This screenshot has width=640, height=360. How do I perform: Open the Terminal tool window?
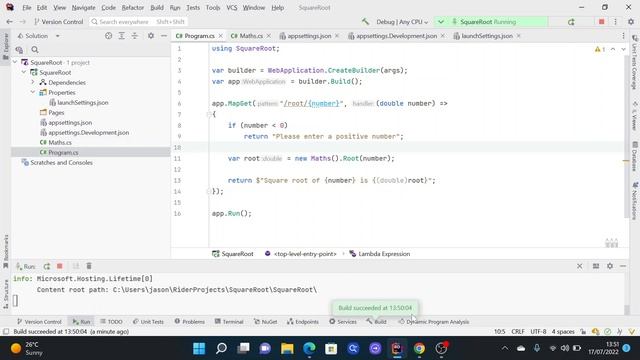pyautogui.click(x=229, y=322)
